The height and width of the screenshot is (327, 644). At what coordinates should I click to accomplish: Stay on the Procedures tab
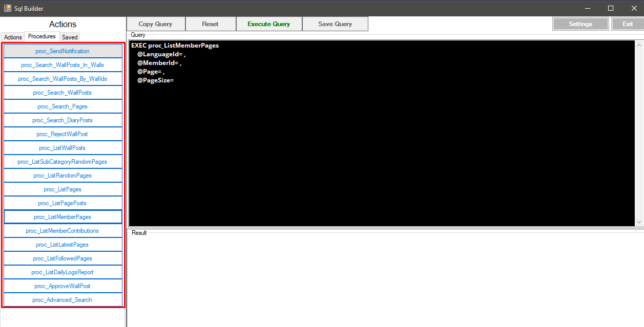[41, 36]
